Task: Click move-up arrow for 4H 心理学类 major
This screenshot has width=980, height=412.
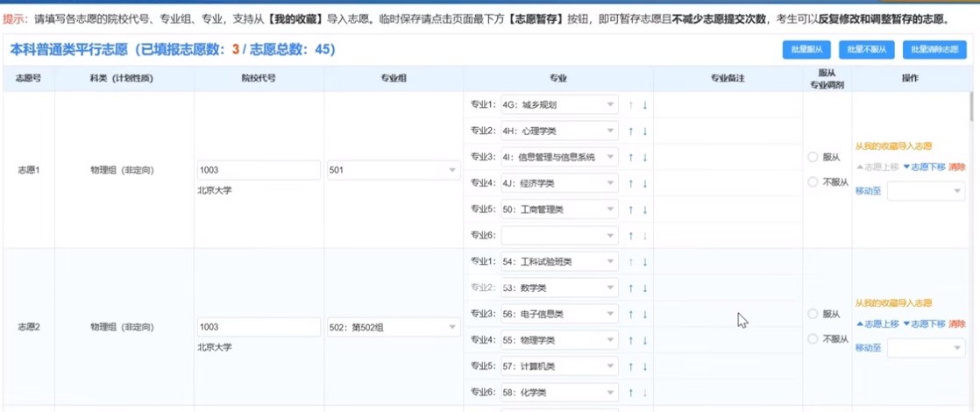Action: click(629, 131)
